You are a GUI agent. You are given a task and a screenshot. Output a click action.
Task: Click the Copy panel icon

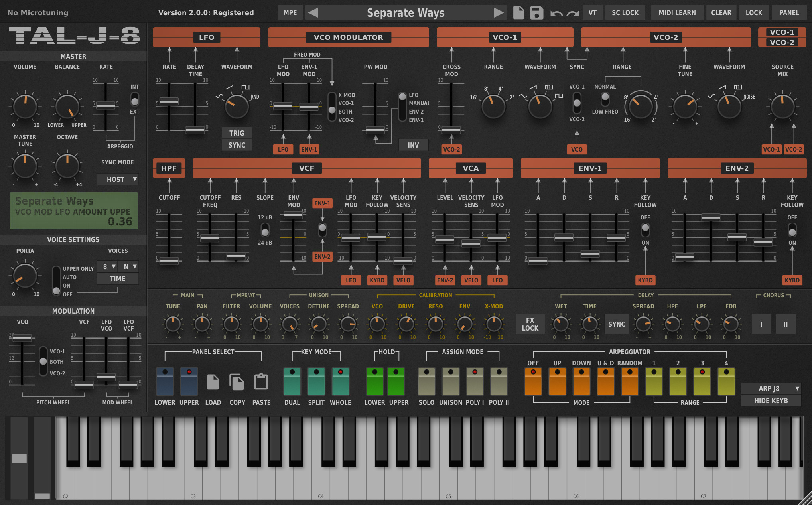[237, 381]
